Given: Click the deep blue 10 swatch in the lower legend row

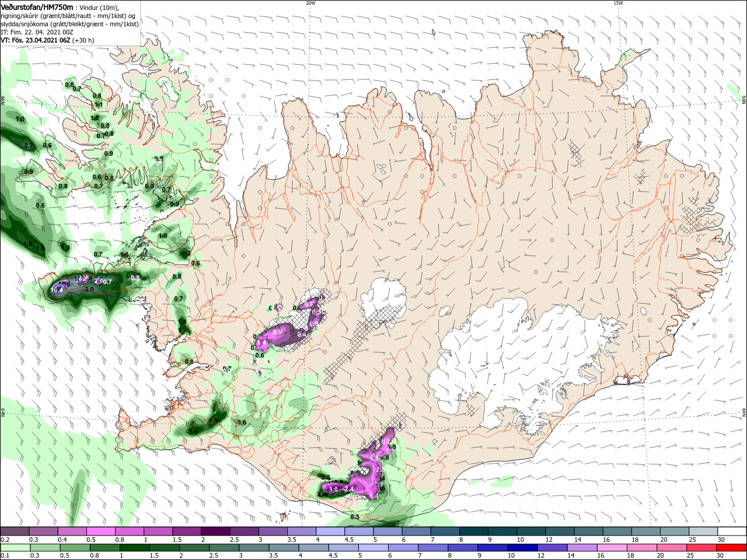Looking at the screenshot, I should (x=523, y=548).
